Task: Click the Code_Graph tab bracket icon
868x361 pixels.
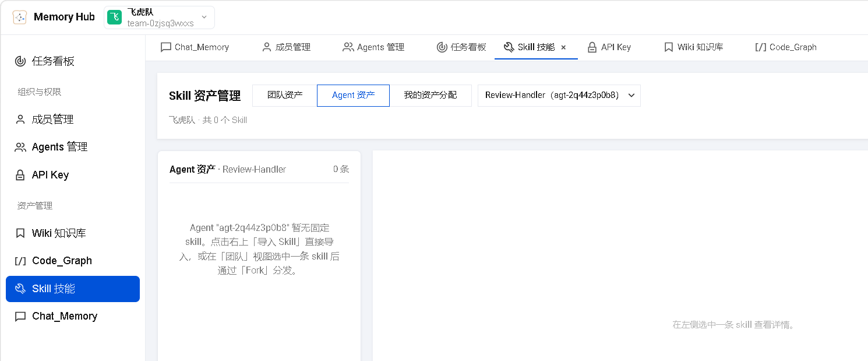Action: click(x=760, y=47)
